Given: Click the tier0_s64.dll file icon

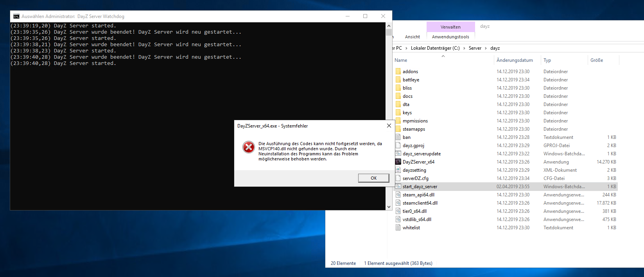Looking at the screenshot, I should [x=398, y=211].
